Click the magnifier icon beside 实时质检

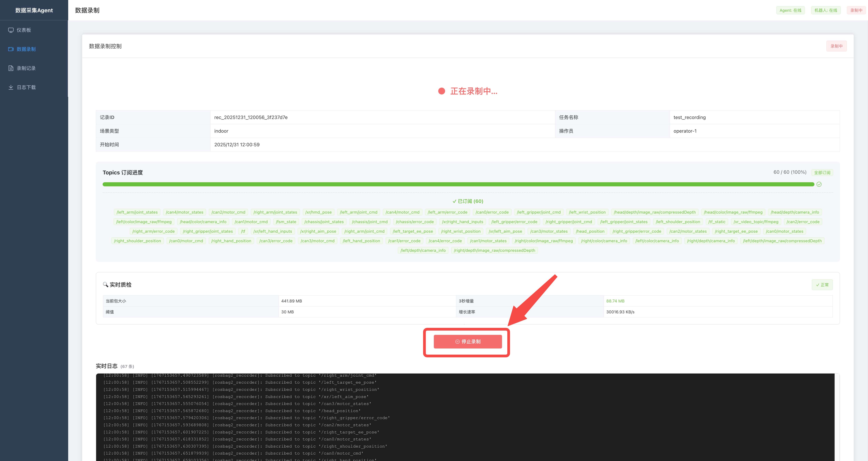click(106, 285)
